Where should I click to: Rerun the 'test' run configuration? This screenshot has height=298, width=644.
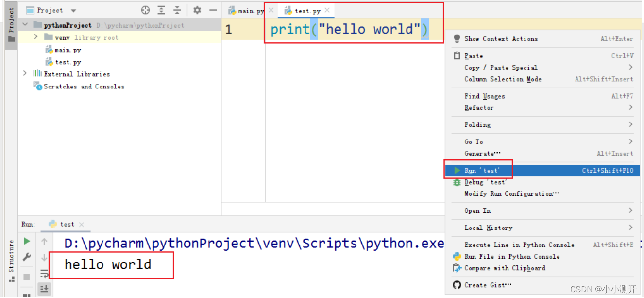[27, 241]
